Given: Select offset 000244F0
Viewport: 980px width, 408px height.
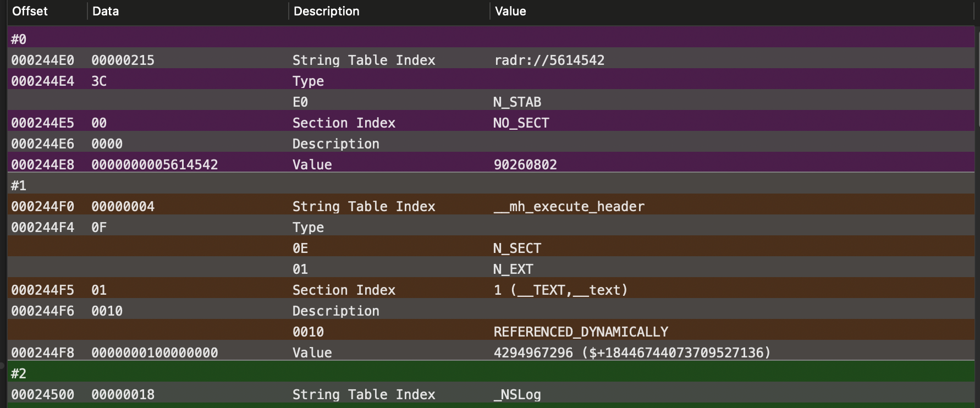Looking at the screenshot, I should pos(43,207).
